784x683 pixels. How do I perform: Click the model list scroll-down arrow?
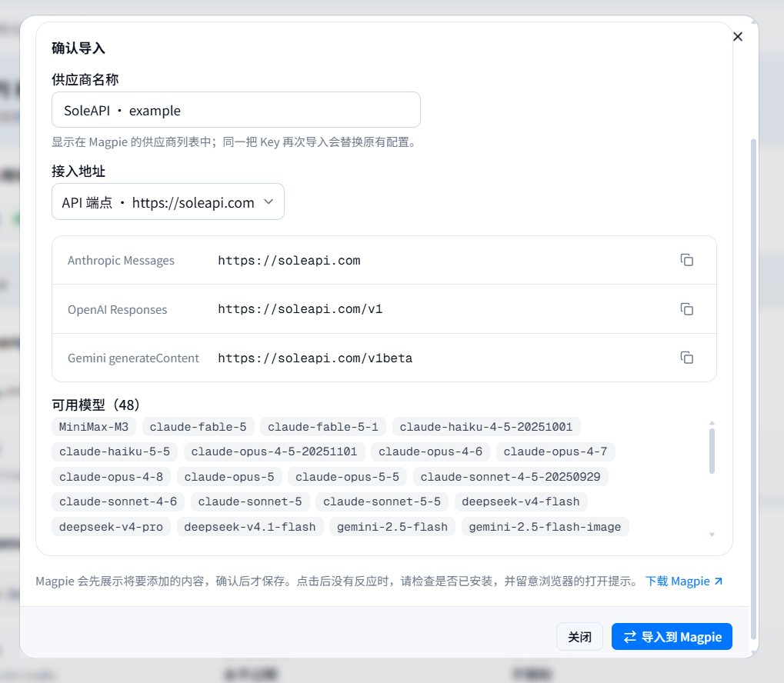click(x=712, y=535)
